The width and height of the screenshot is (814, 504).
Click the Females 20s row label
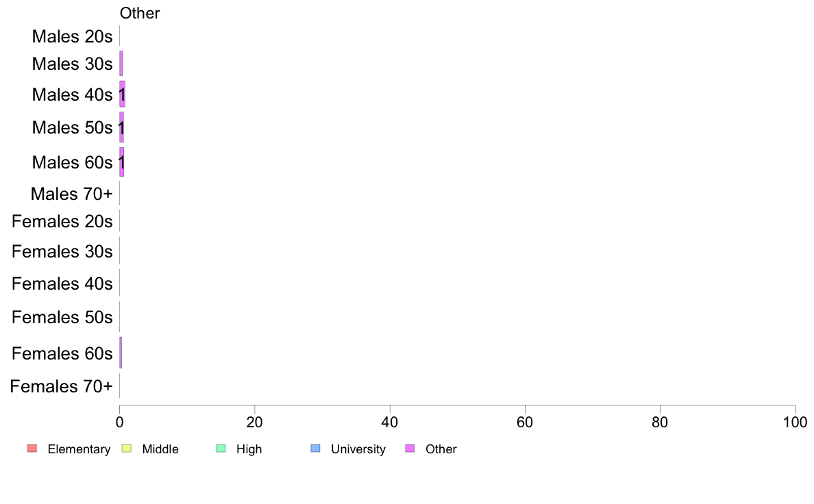click(x=62, y=221)
